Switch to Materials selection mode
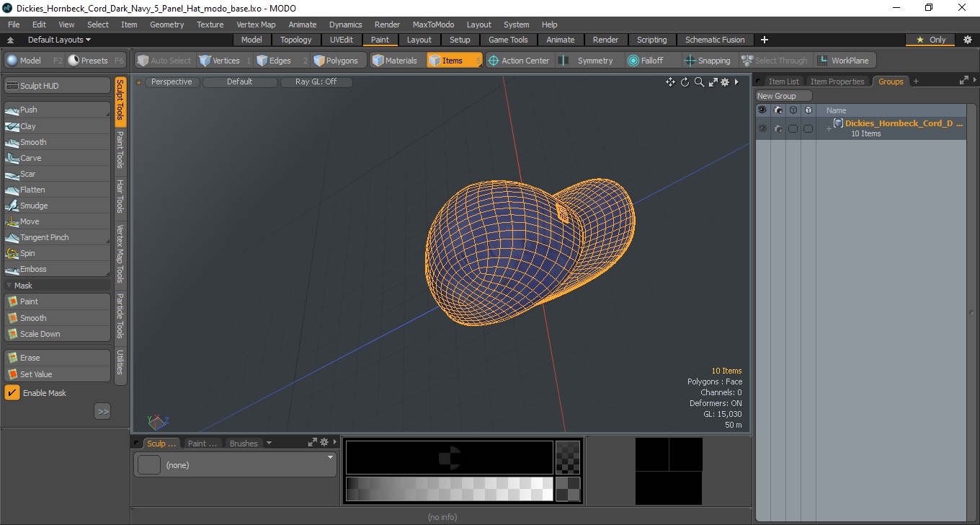 [x=397, y=61]
